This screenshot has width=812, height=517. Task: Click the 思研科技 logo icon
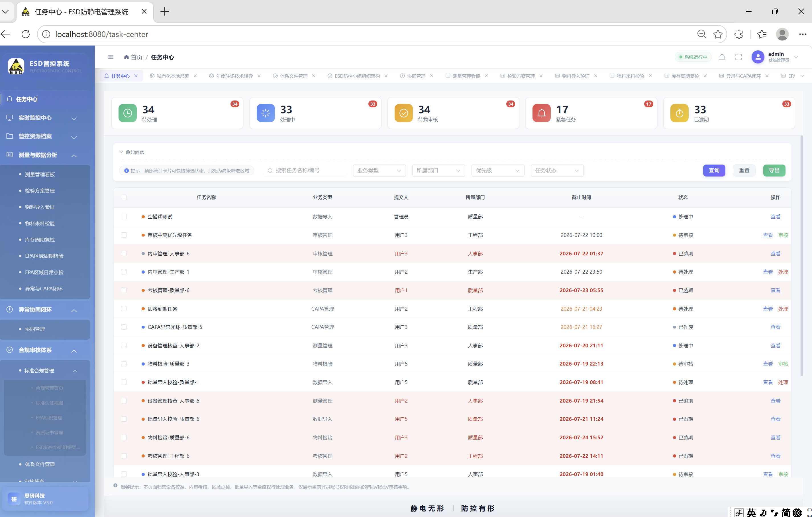(14, 499)
